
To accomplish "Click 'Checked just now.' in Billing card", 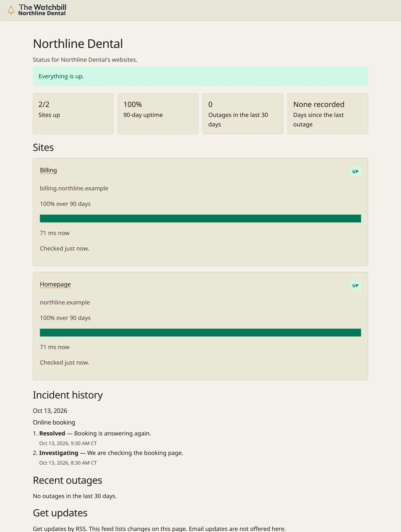I will click(x=65, y=249).
